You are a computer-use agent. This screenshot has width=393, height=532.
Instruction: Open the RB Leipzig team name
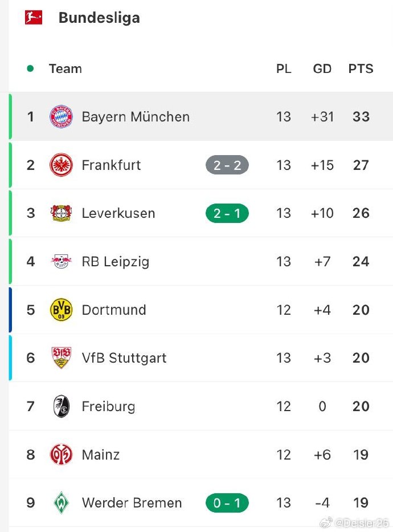115,262
